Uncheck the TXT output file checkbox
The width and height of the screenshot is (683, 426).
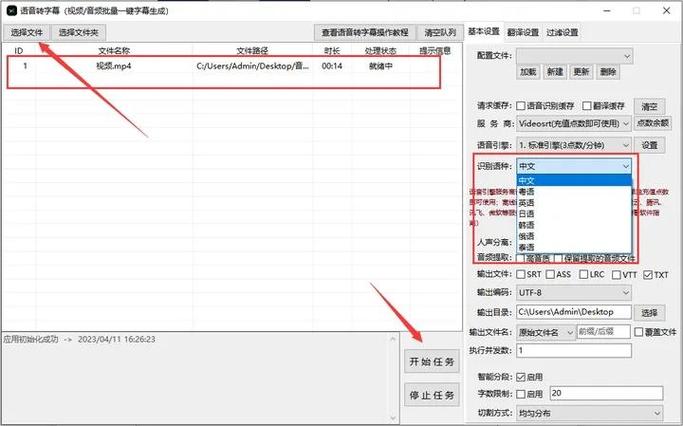[x=648, y=275]
